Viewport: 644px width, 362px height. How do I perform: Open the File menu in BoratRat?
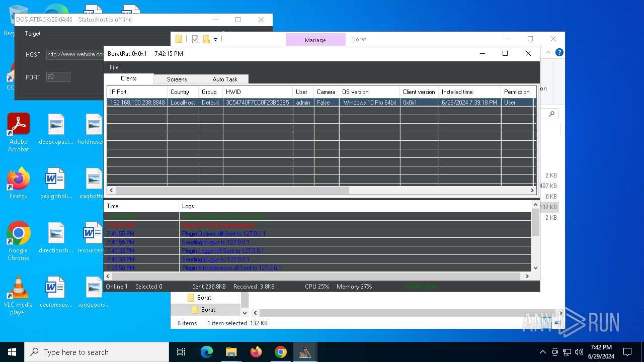pos(114,67)
